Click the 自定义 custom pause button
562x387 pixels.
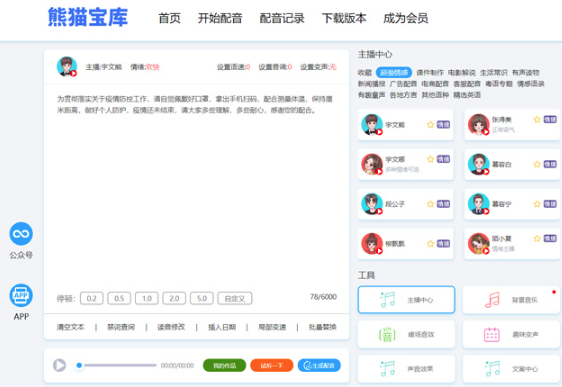[235, 298]
